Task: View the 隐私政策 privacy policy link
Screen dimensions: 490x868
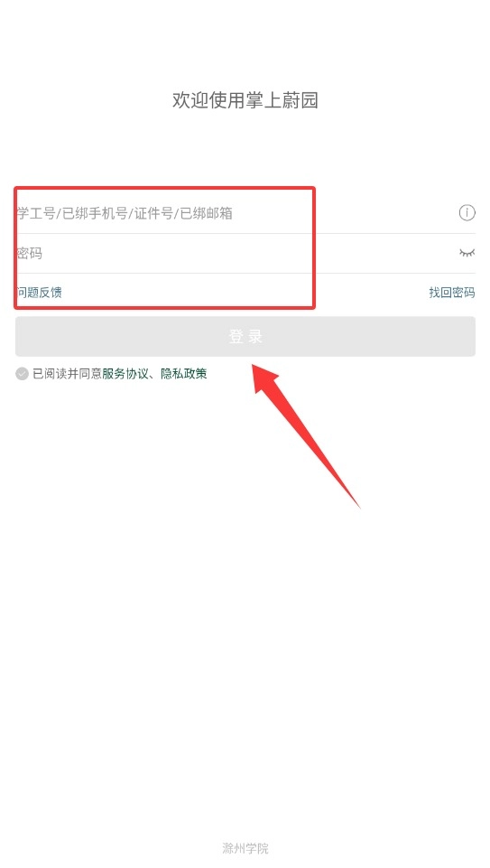Action: point(183,374)
